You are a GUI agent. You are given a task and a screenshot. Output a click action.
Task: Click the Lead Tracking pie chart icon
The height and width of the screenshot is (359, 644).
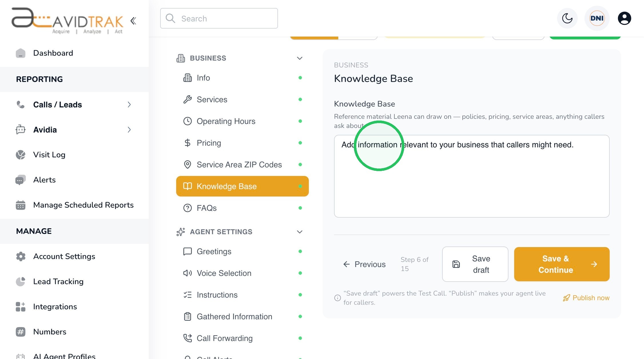point(21,282)
